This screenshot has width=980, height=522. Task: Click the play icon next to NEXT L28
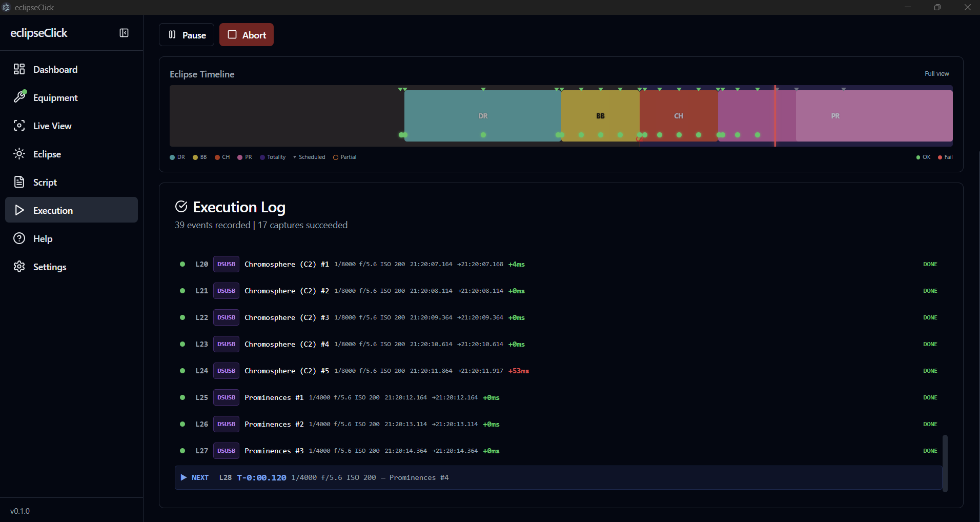click(x=183, y=477)
